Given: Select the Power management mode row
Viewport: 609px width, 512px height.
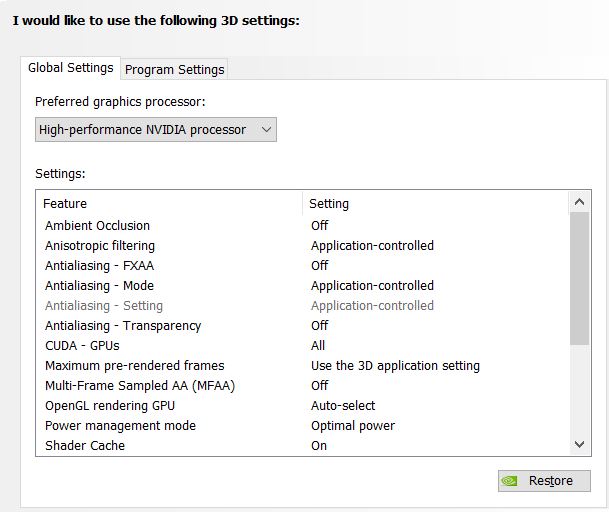Looking at the screenshot, I should 120,426.
